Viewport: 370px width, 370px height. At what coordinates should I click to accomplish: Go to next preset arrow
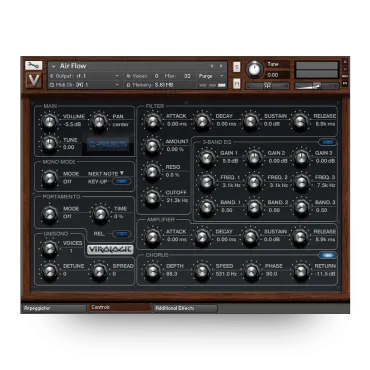click(221, 66)
